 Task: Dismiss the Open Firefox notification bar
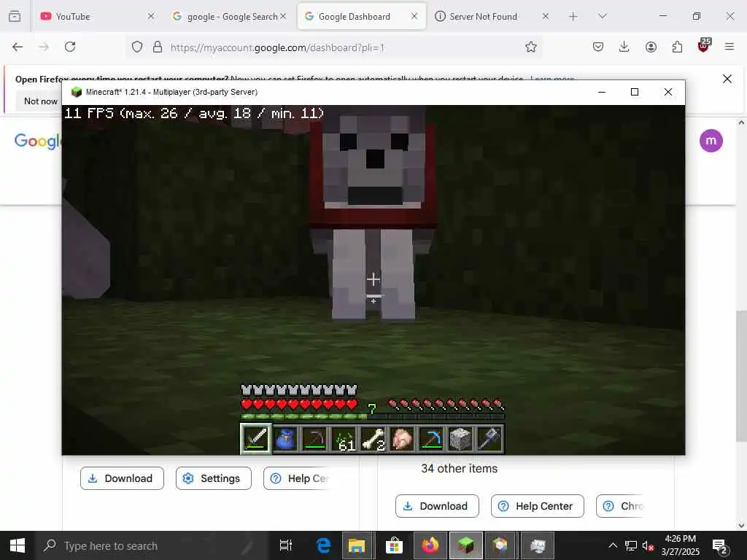(x=727, y=79)
